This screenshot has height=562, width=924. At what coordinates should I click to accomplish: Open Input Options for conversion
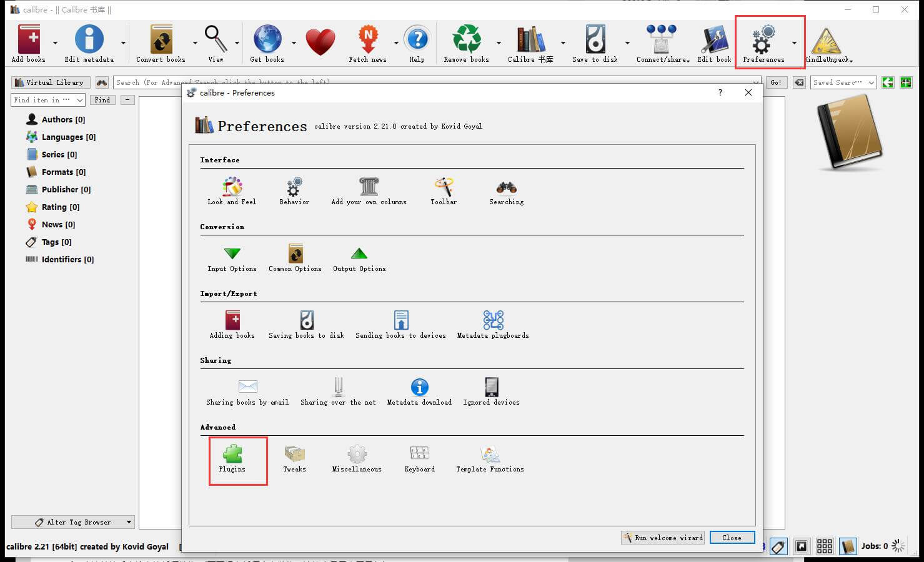(x=232, y=258)
